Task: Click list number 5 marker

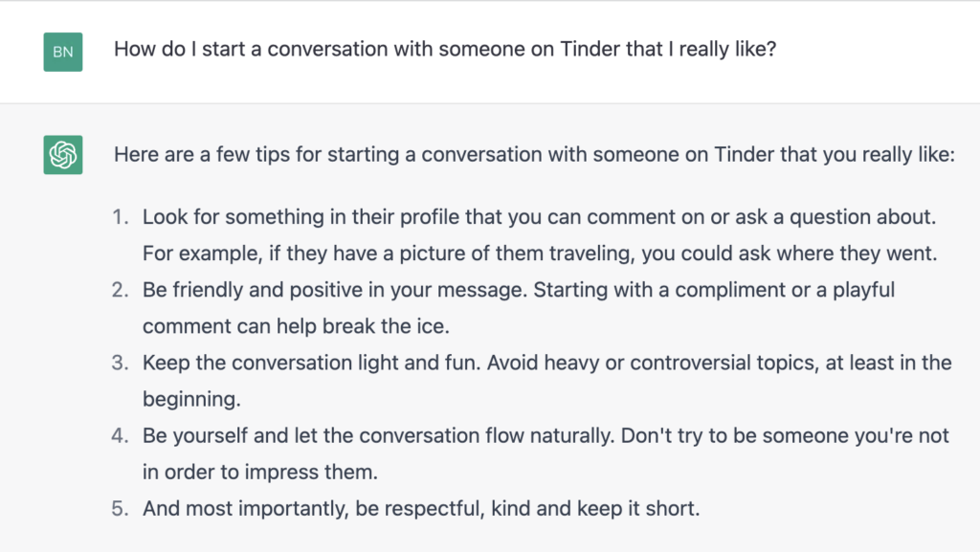Action: pyautogui.click(x=120, y=508)
